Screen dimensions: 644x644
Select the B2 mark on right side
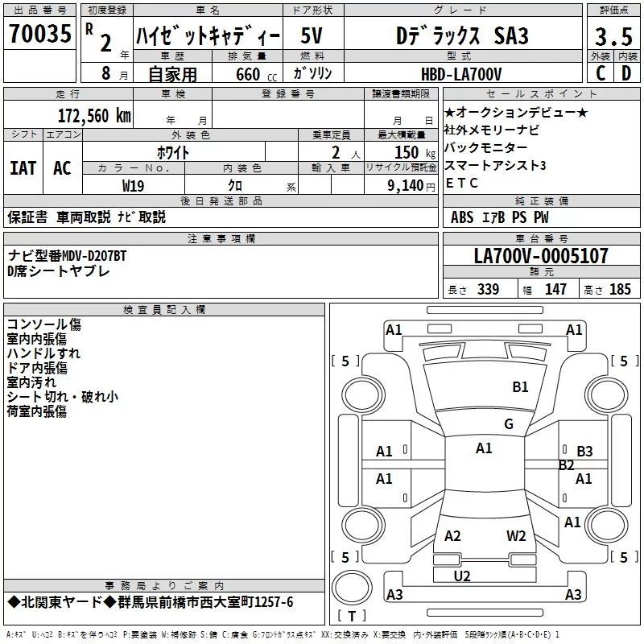coord(566,465)
